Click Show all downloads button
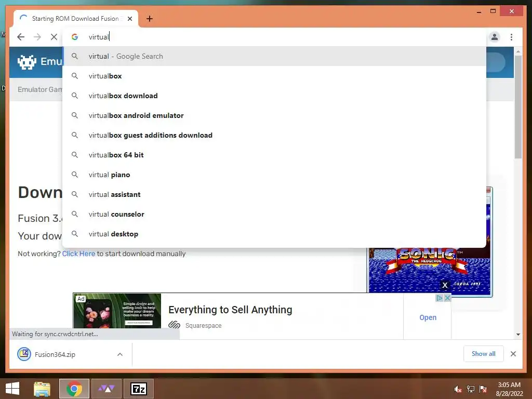 484,354
